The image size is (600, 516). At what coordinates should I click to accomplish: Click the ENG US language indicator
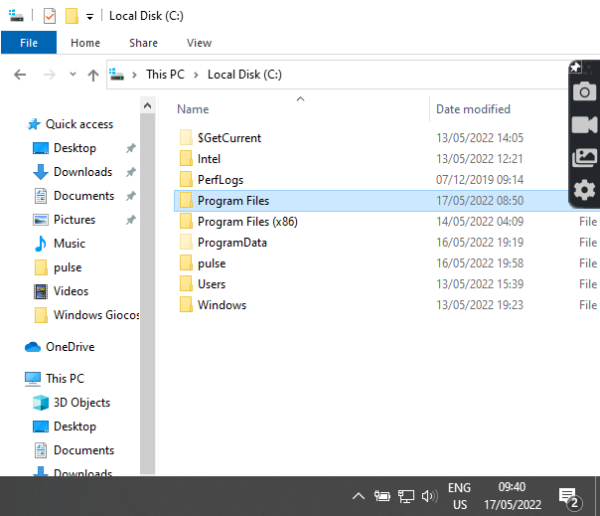click(459, 496)
